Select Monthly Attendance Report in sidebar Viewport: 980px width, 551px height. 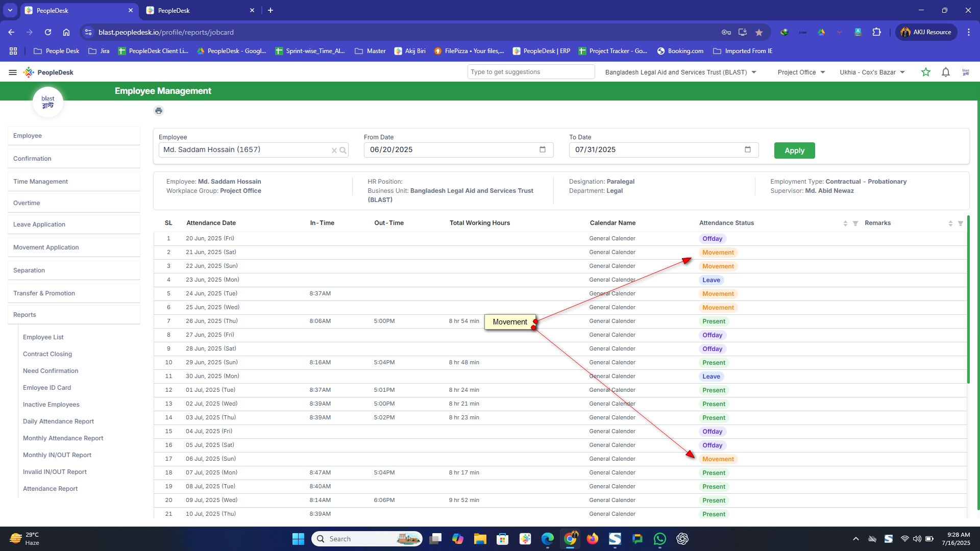(x=63, y=438)
